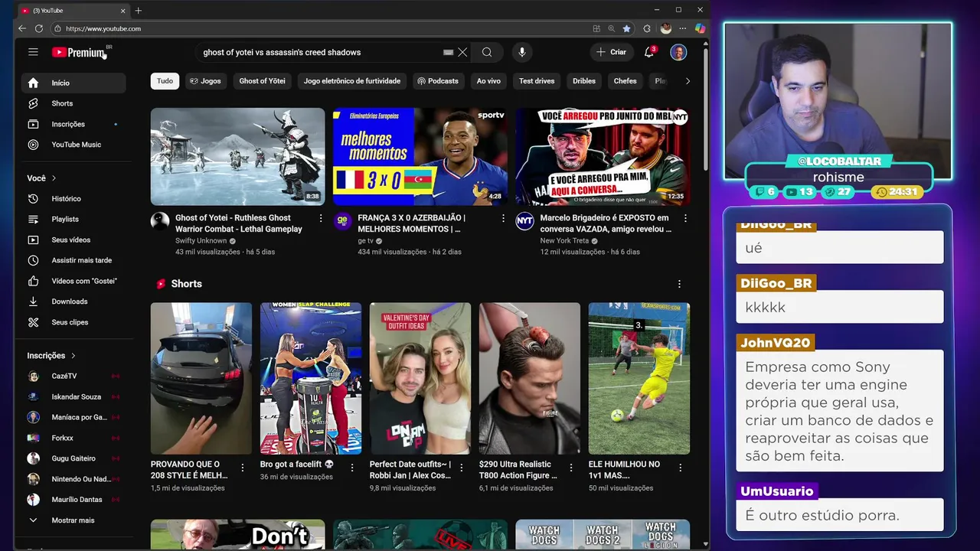
Task: Open options for the 208 Style short
Action: pyautogui.click(x=243, y=468)
